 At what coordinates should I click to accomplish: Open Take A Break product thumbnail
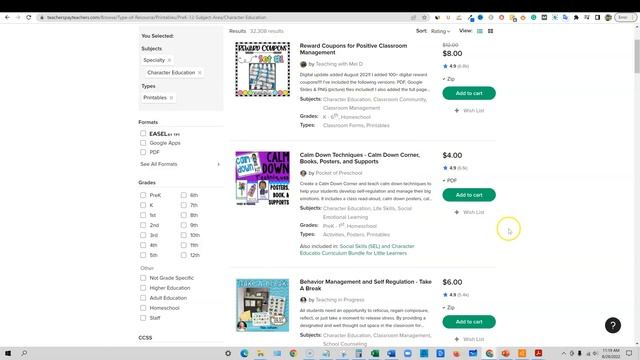262,305
